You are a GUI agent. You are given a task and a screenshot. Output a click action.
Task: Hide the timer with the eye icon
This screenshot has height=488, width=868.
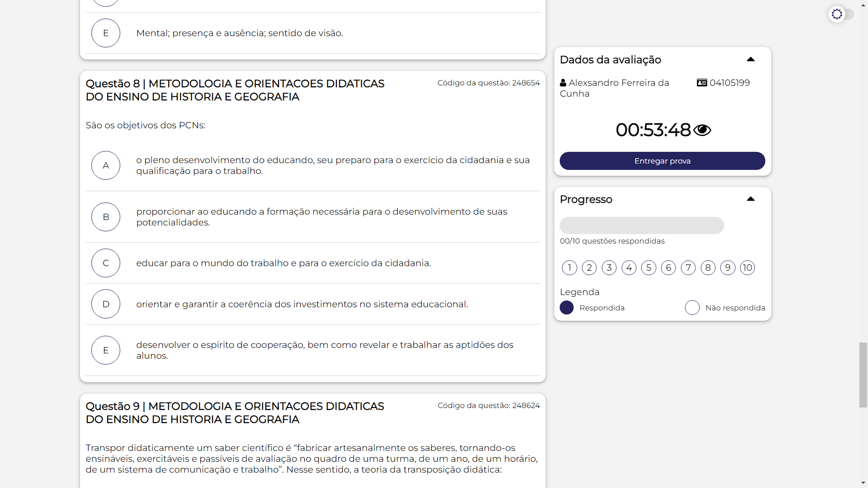[702, 130]
